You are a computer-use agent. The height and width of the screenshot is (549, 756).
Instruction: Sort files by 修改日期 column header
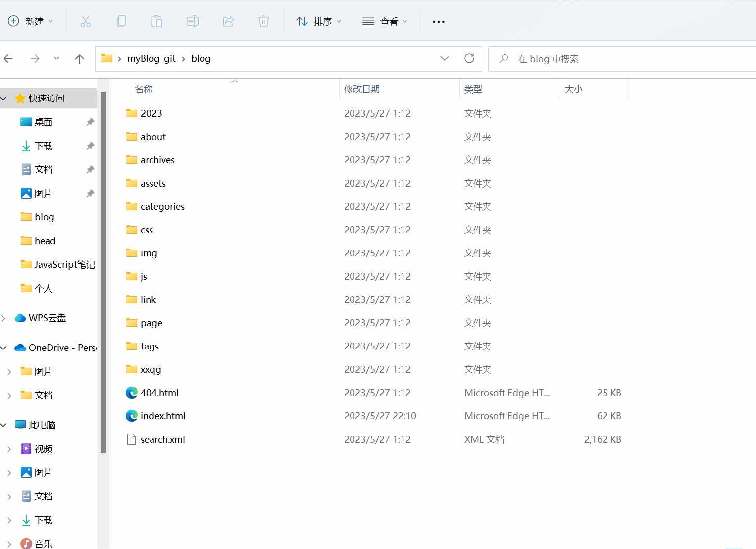tap(362, 89)
